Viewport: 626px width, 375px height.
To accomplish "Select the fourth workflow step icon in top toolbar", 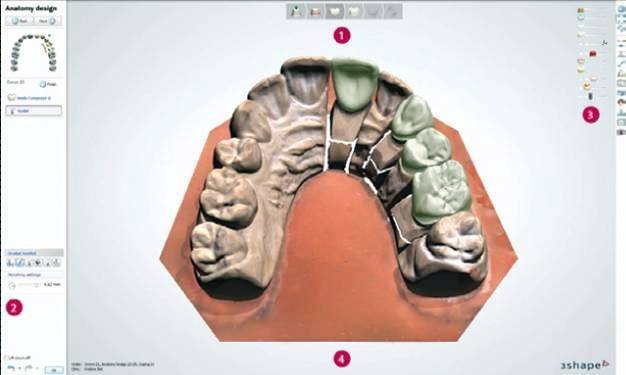I will pyautogui.click(x=354, y=12).
